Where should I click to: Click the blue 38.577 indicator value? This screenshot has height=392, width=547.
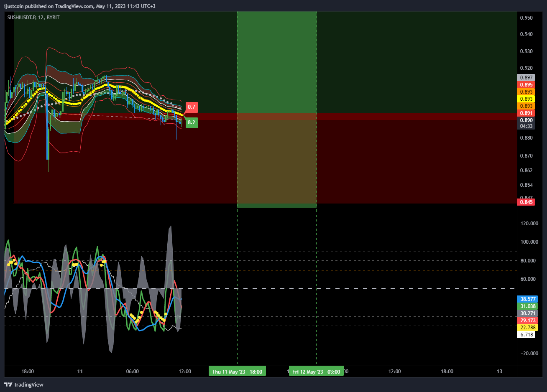(x=528, y=299)
